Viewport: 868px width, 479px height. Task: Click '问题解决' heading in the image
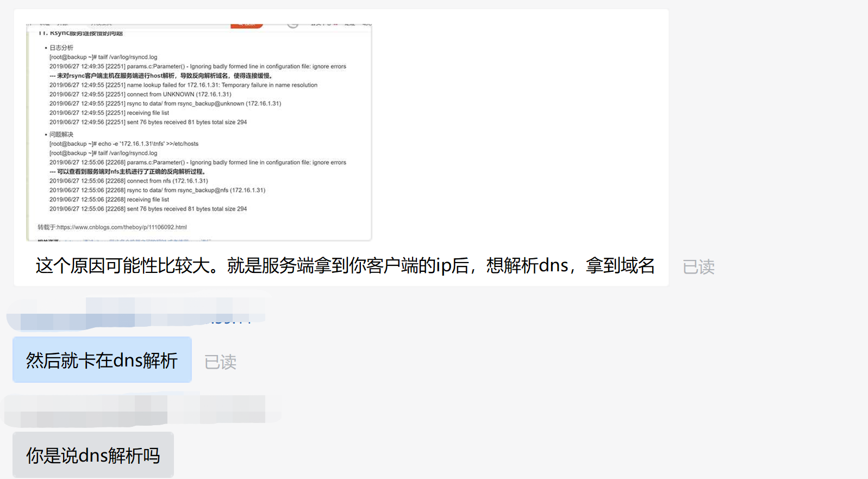click(61, 134)
